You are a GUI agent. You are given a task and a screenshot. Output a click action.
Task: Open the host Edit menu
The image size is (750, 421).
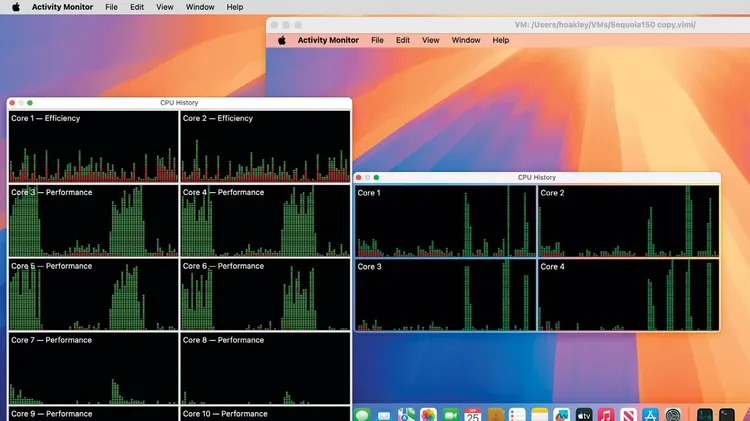tap(137, 7)
